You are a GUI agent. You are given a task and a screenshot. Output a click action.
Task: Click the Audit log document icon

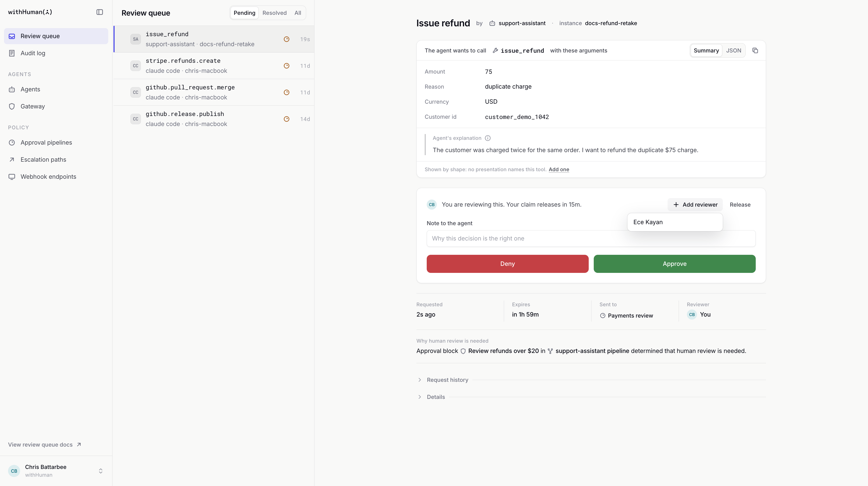pyautogui.click(x=12, y=53)
